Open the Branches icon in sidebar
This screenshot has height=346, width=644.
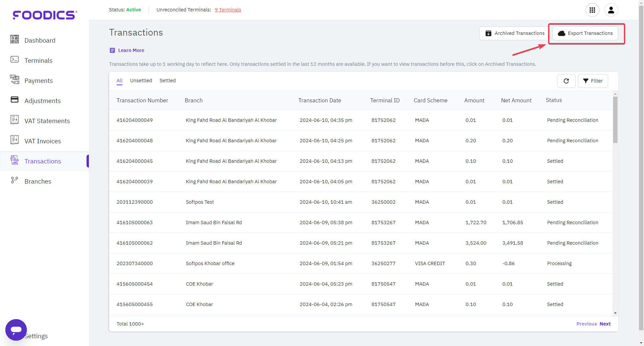14,181
